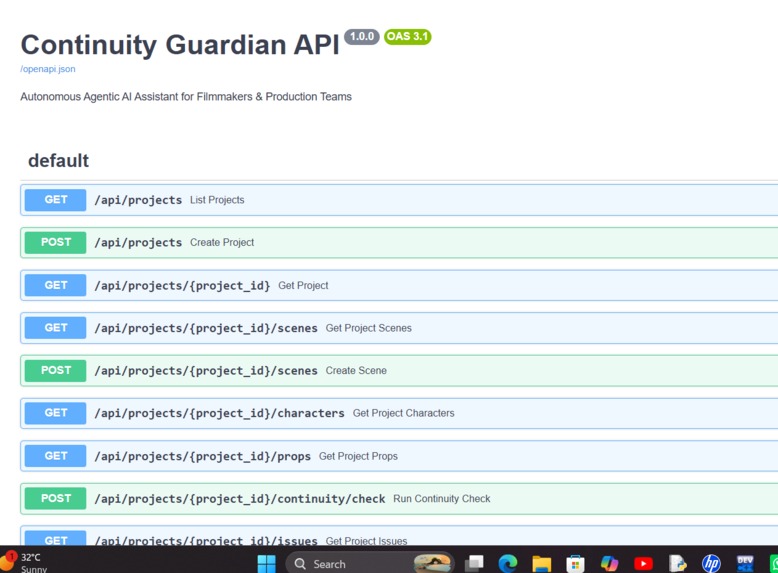Open the 32°C Sunny weather widget
This screenshot has height=573, width=778.
pos(25,563)
